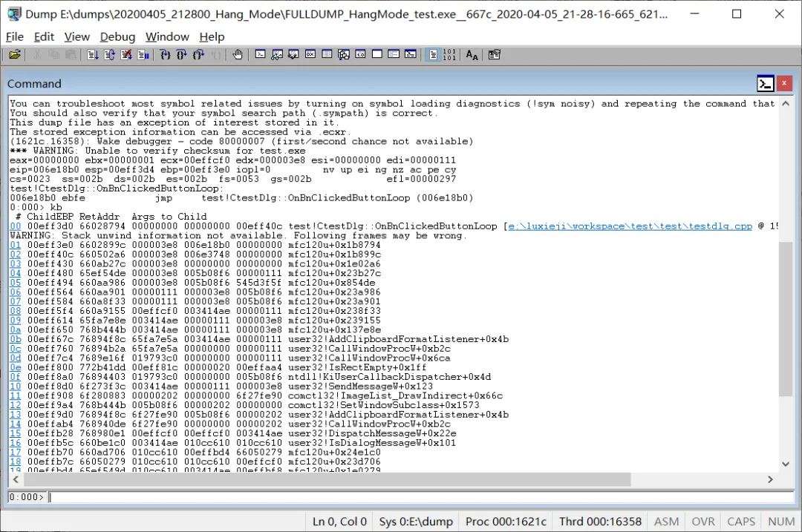The image size is (802, 532).
Task: Close the Command pane with red X
Action: point(785,83)
